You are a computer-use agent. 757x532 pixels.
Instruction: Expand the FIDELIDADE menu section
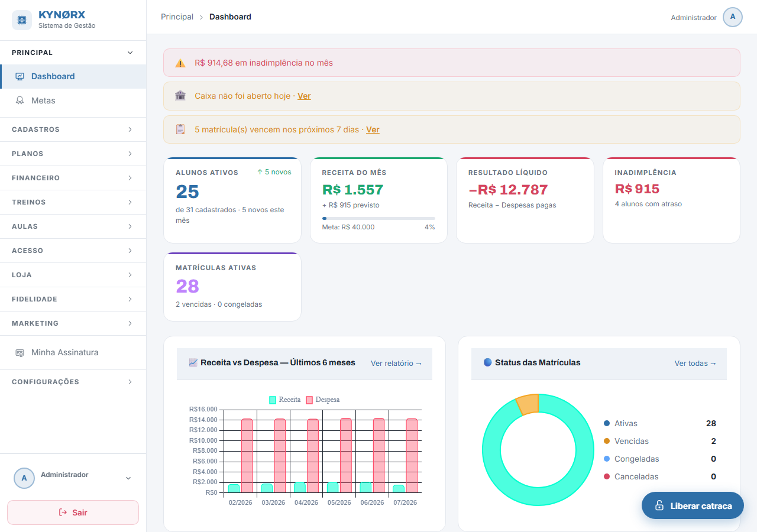click(73, 299)
